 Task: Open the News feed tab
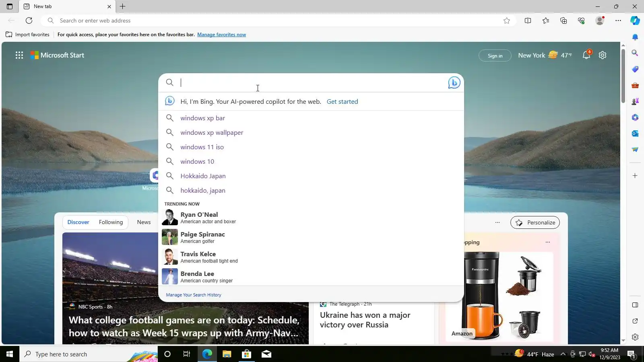(144, 222)
